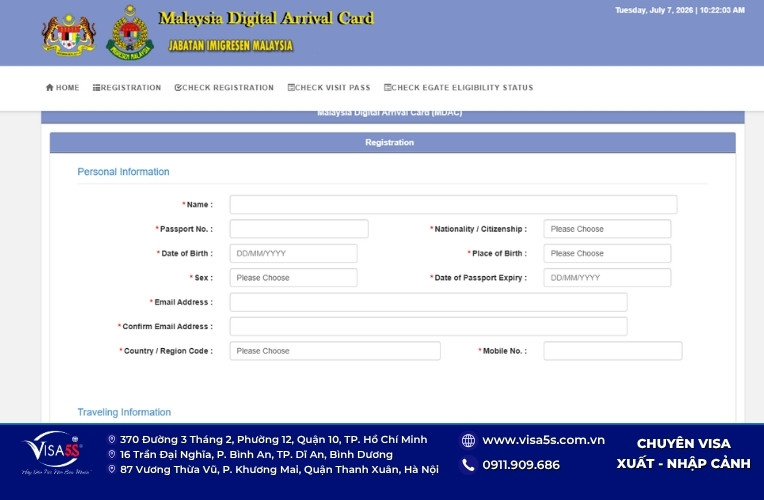Click the Imigresen Malaysia emblem

[130, 33]
